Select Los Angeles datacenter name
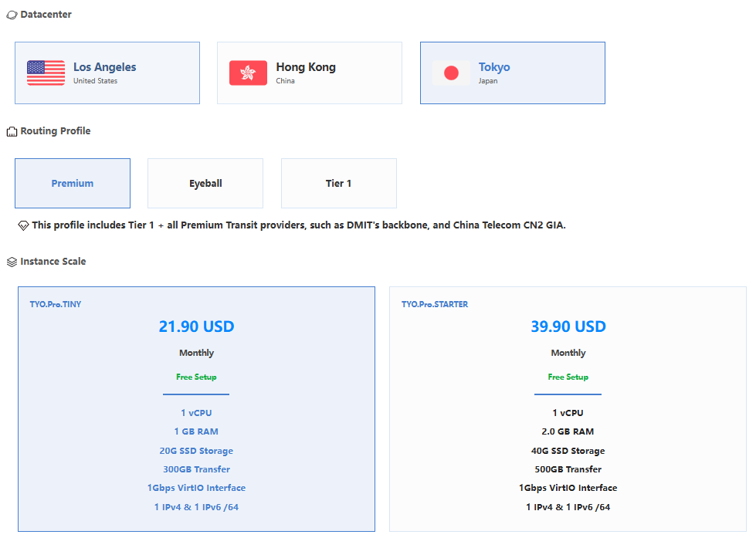The width and height of the screenshot is (756, 538). [x=104, y=67]
